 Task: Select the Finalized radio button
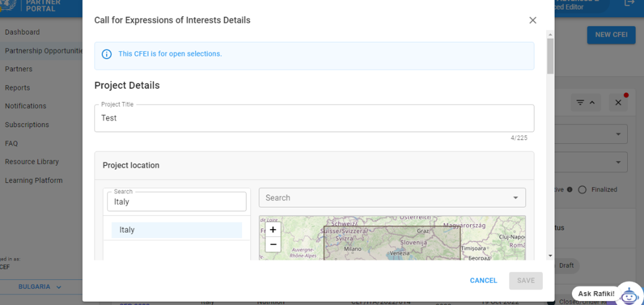582,190
